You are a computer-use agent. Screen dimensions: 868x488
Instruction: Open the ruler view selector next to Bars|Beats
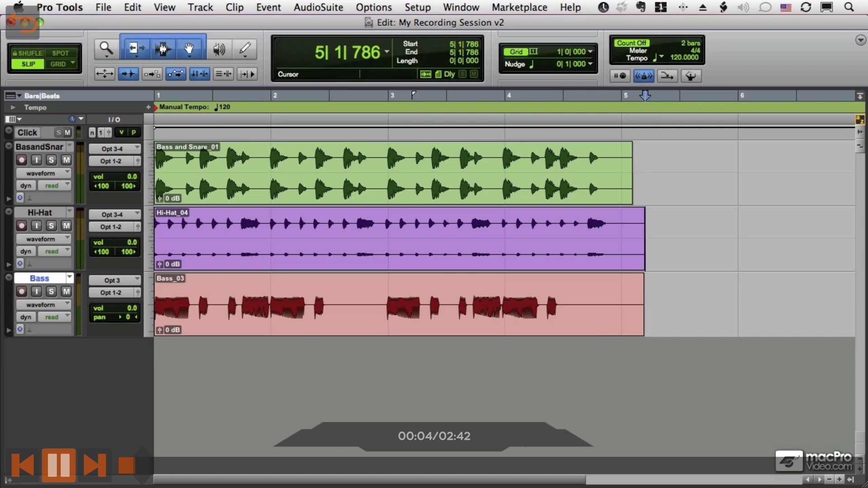(x=13, y=95)
